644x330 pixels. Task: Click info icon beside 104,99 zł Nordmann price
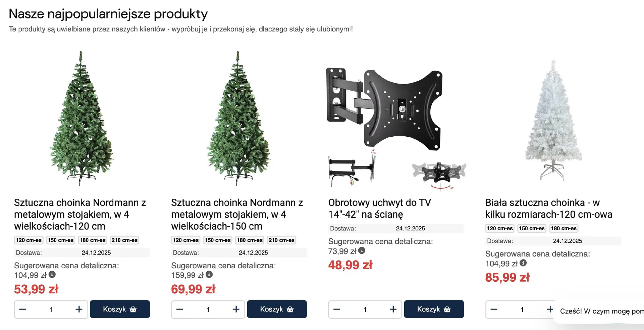point(52,275)
